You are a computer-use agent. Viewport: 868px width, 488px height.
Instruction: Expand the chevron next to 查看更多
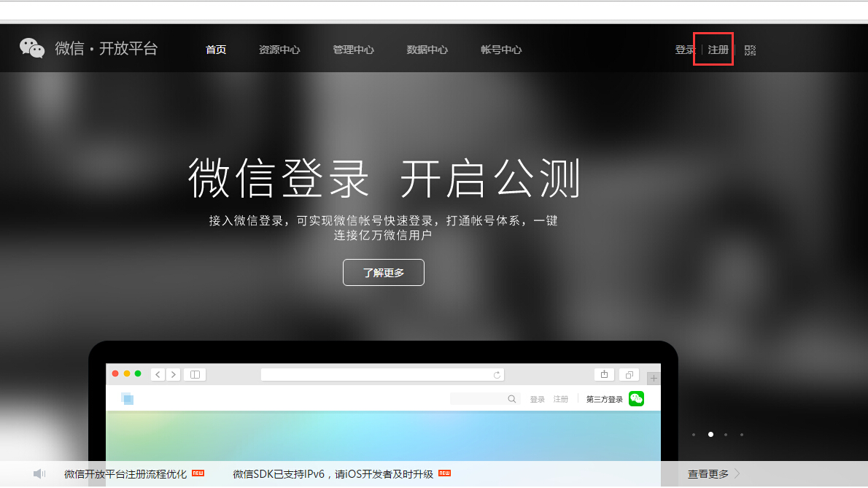tap(737, 473)
